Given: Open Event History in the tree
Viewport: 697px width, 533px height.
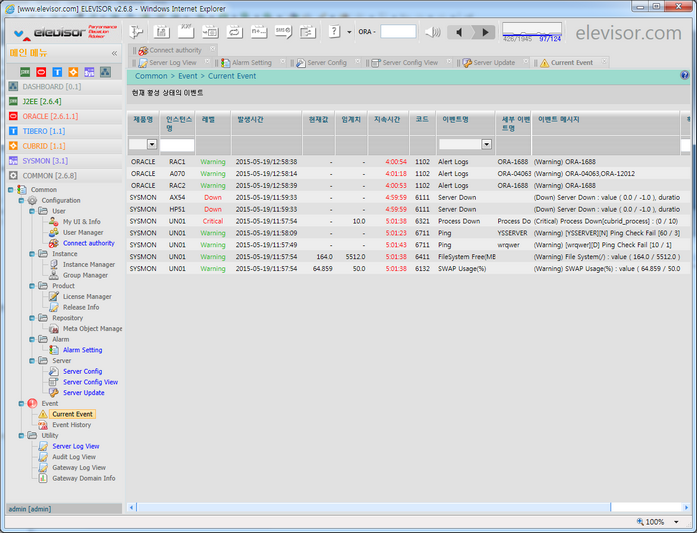Looking at the screenshot, I should pos(71,425).
